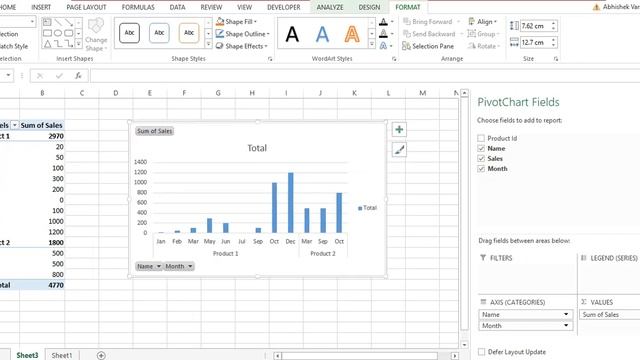The image size is (640, 360).
Task: Uncheck the Sales field checkbox
Action: (x=481, y=159)
